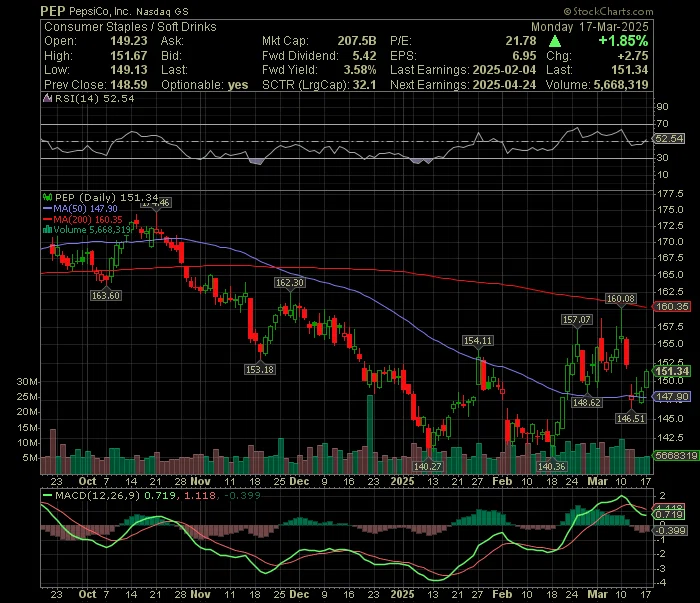Click the blue 147.90 tag on price axis
Image resolution: width=700 pixels, height=603 pixels.
[672, 397]
